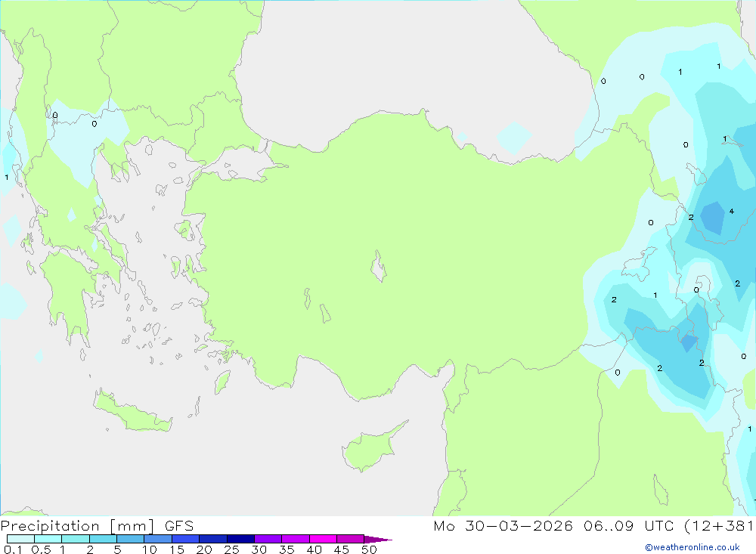Click the 'GFS' model label

click(179, 526)
